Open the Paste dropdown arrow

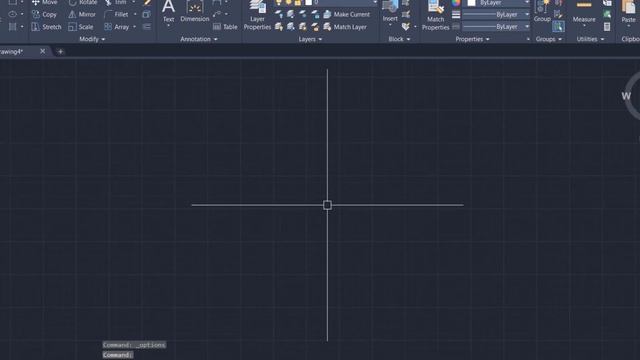coord(629,26)
